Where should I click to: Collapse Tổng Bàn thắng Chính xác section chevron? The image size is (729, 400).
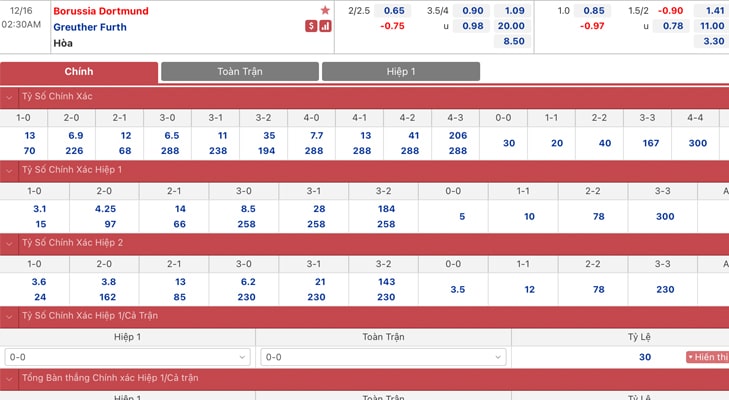pos(9,379)
